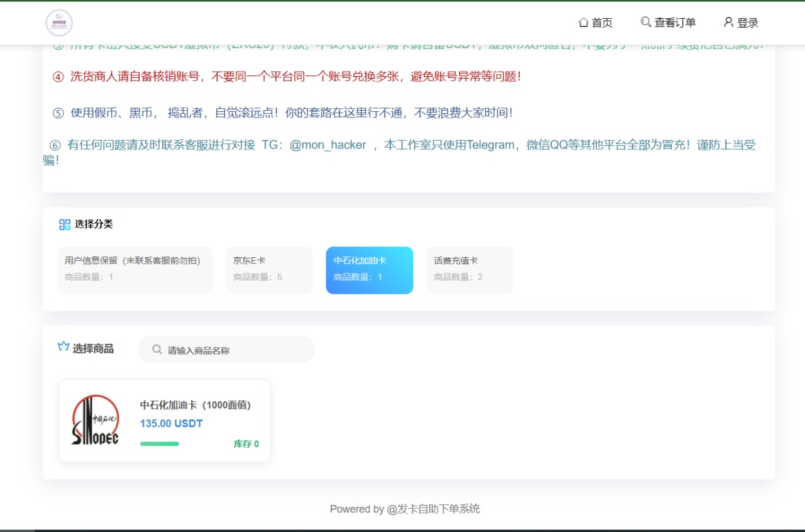Screen dimensions: 805x532
Task: Select the 话费充值卡 category card
Action: tap(470, 270)
